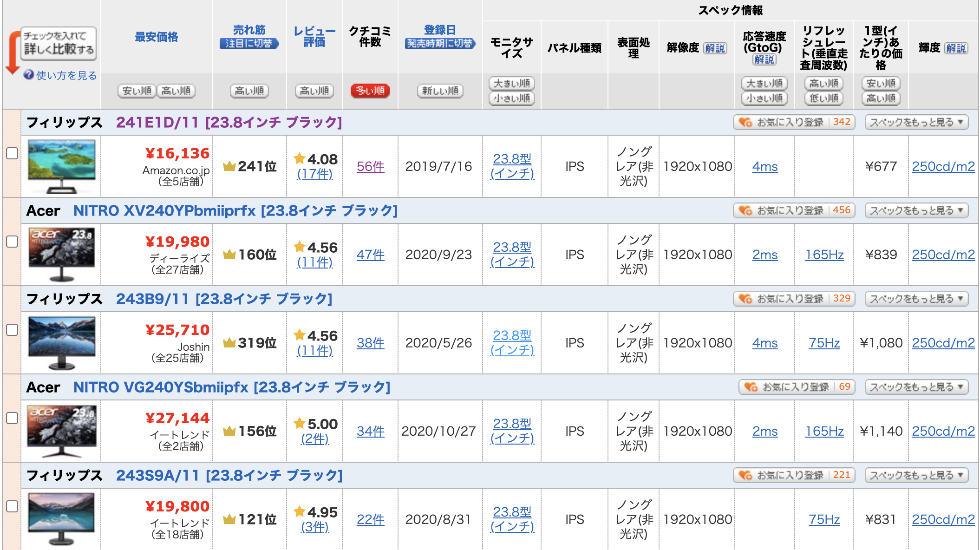Add NITRO XV240YPbmiiprfx to favorites (456)
This screenshot has height=550, width=980.
(x=794, y=210)
